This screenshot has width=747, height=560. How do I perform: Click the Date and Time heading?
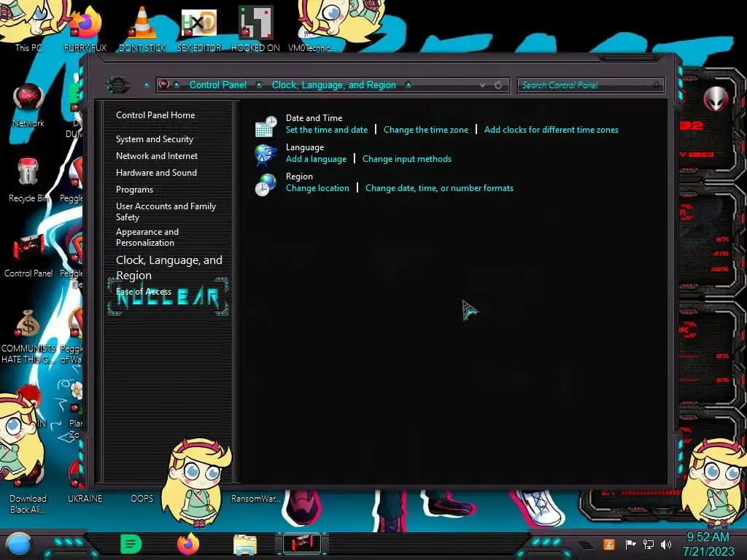point(314,117)
